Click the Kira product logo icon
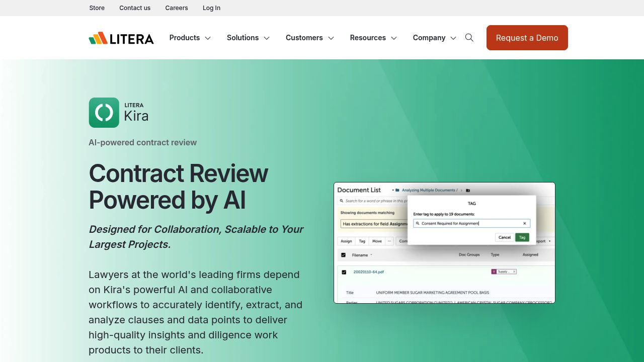The width and height of the screenshot is (644, 362). [104, 113]
